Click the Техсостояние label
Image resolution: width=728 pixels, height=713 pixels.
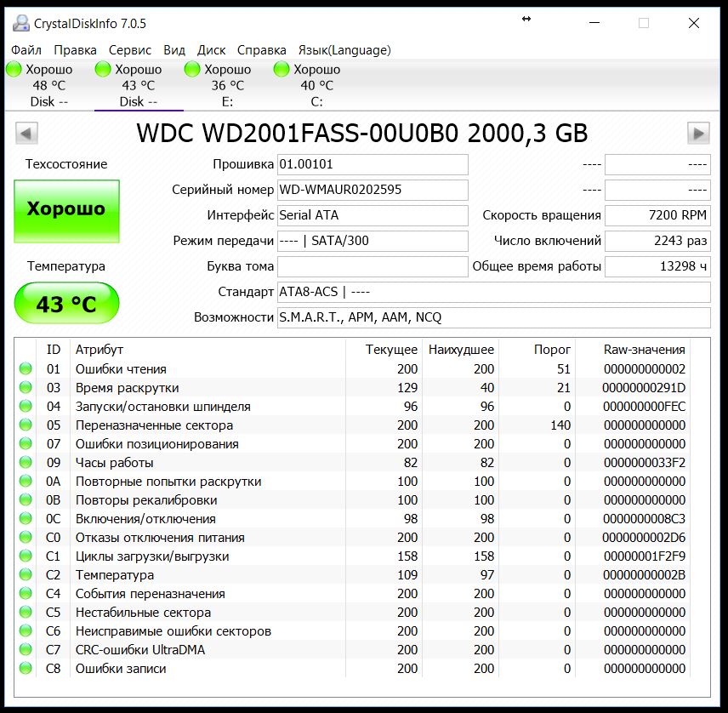tap(66, 164)
